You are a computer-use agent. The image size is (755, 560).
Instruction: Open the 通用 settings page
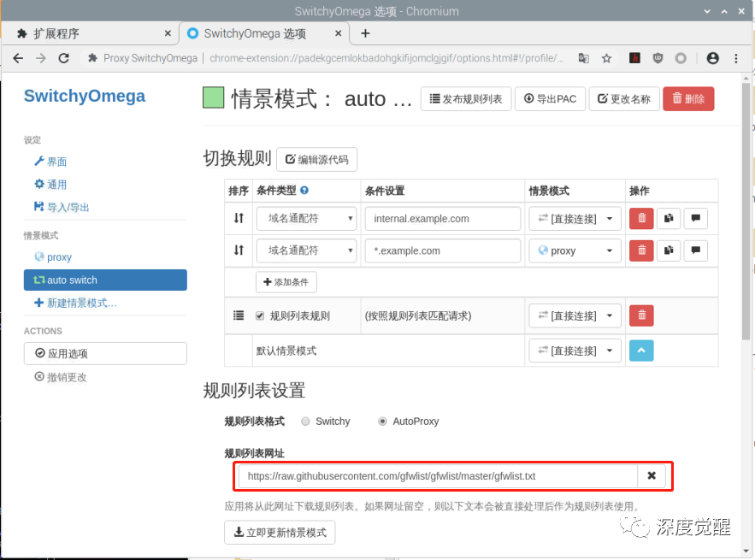click(50, 184)
